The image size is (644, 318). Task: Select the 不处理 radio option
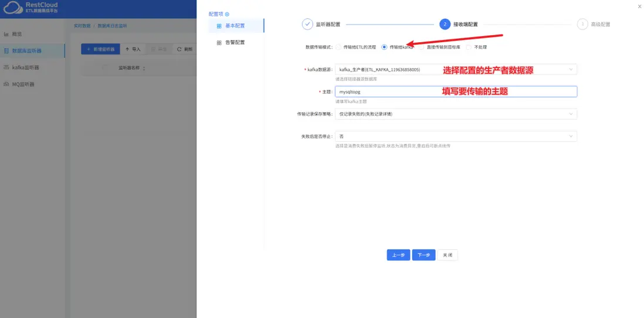tap(469, 48)
